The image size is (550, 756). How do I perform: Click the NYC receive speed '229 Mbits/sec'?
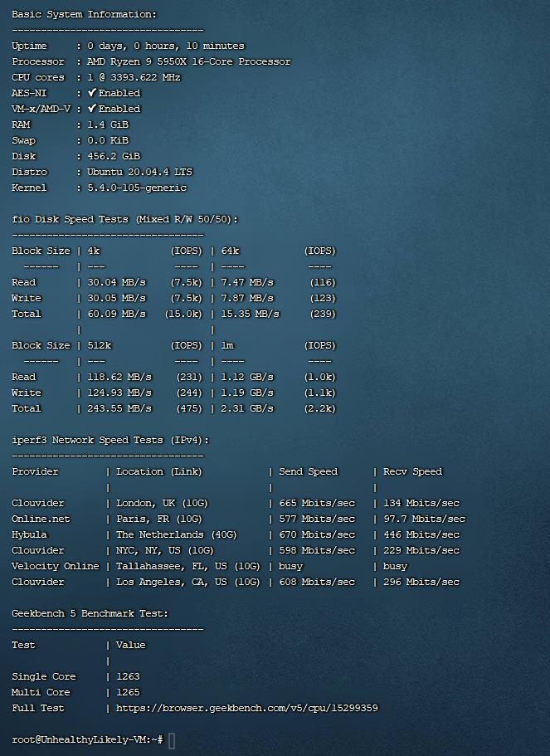point(421,550)
